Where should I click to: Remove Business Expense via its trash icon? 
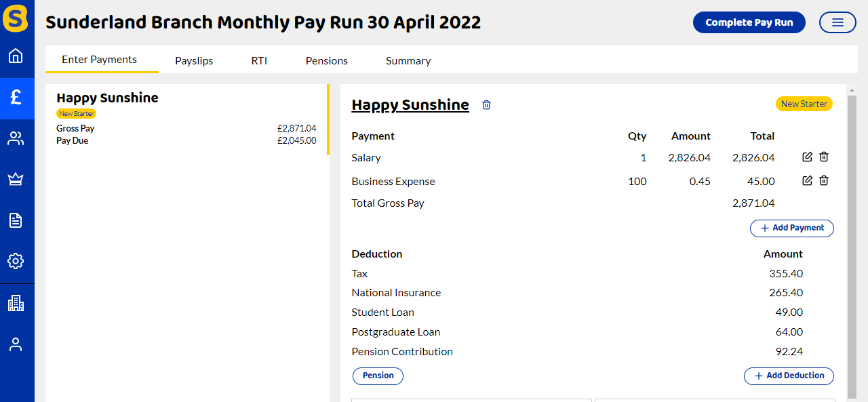pyautogui.click(x=823, y=180)
